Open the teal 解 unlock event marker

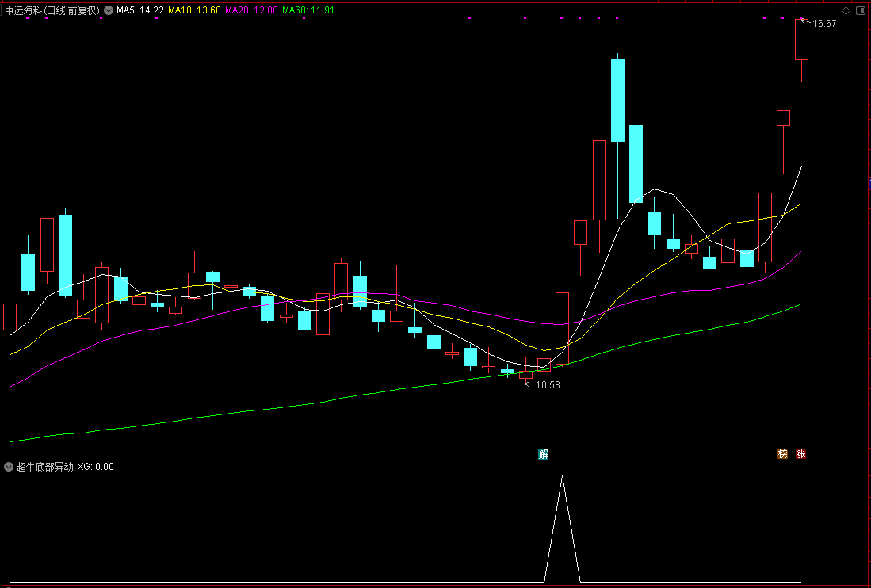[543, 453]
